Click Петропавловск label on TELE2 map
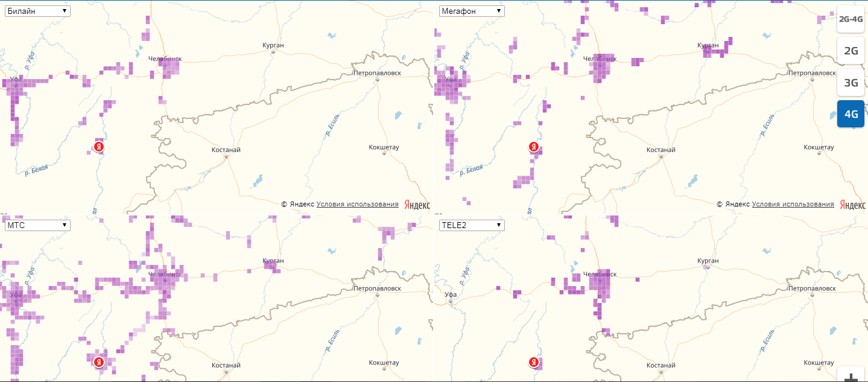The image size is (868, 382). point(812,288)
